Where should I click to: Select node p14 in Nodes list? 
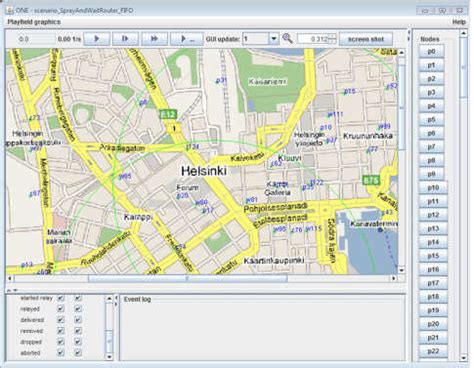click(x=433, y=242)
